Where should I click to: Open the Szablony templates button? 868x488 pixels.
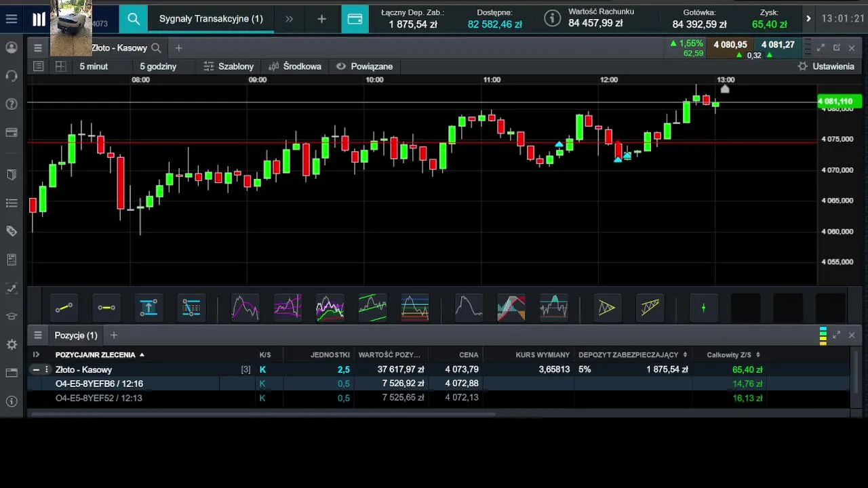pyautogui.click(x=228, y=66)
